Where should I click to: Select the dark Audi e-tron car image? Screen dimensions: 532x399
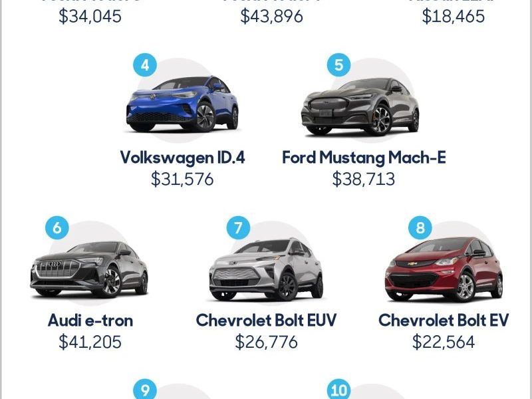coord(89,269)
